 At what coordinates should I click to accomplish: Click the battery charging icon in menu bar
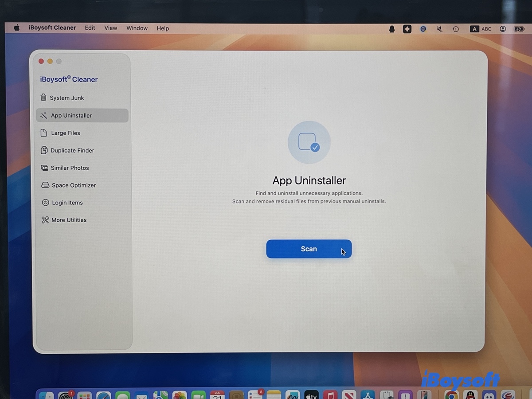(519, 29)
